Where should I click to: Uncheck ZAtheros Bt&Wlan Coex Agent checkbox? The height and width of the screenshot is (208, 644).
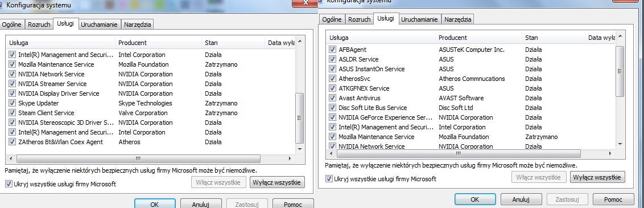click(12, 142)
